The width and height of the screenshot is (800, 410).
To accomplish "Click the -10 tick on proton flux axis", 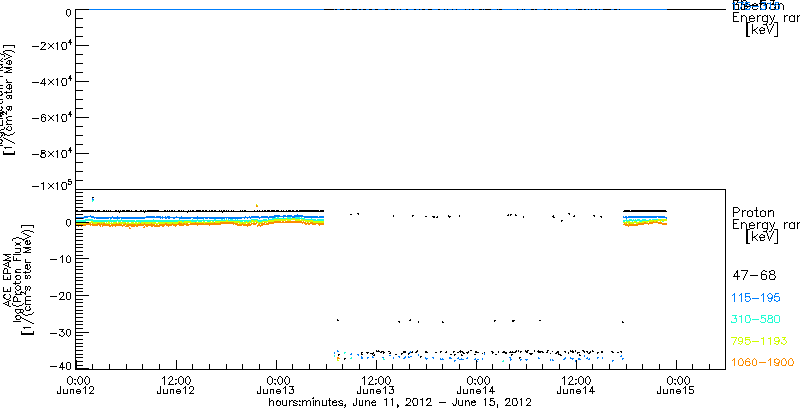I will coord(60,259).
